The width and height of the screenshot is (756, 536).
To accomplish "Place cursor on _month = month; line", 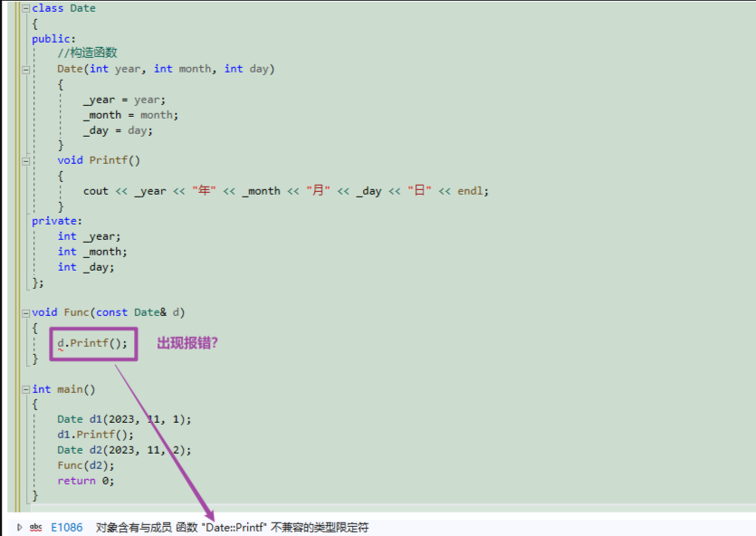I will 130,115.
